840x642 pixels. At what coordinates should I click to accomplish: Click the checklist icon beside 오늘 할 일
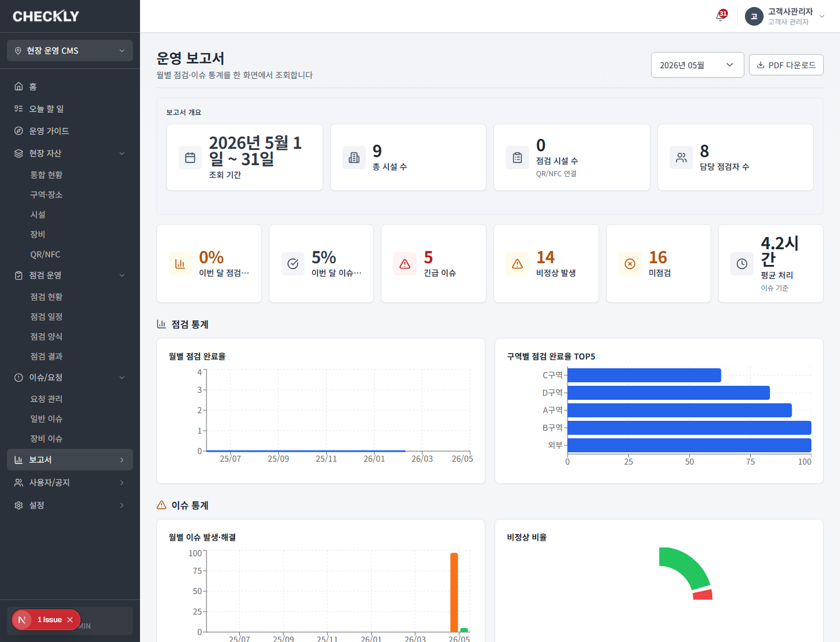[19, 109]
